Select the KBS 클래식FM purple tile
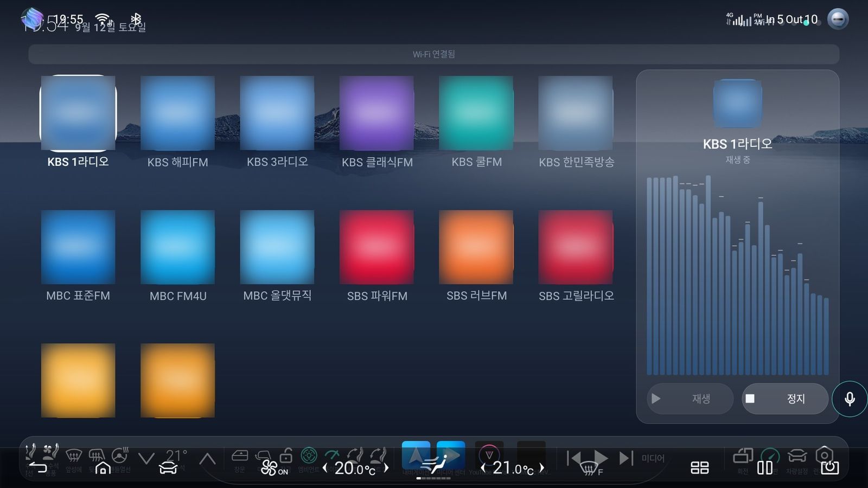Screen dimensions: 868x488 (x=376, y=113)
